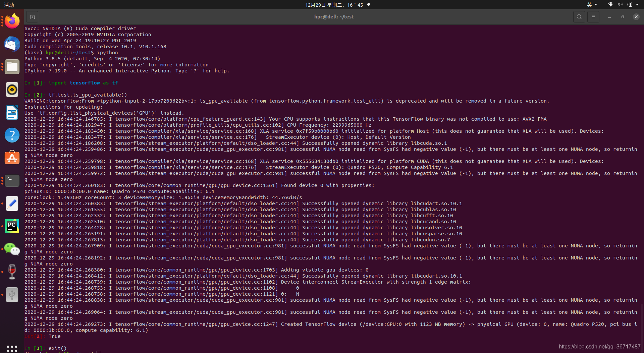The width and height of the screenshot is (644, 353).
Task: Click 'import tensorflow as tf' line
Action: click(83, 83)
